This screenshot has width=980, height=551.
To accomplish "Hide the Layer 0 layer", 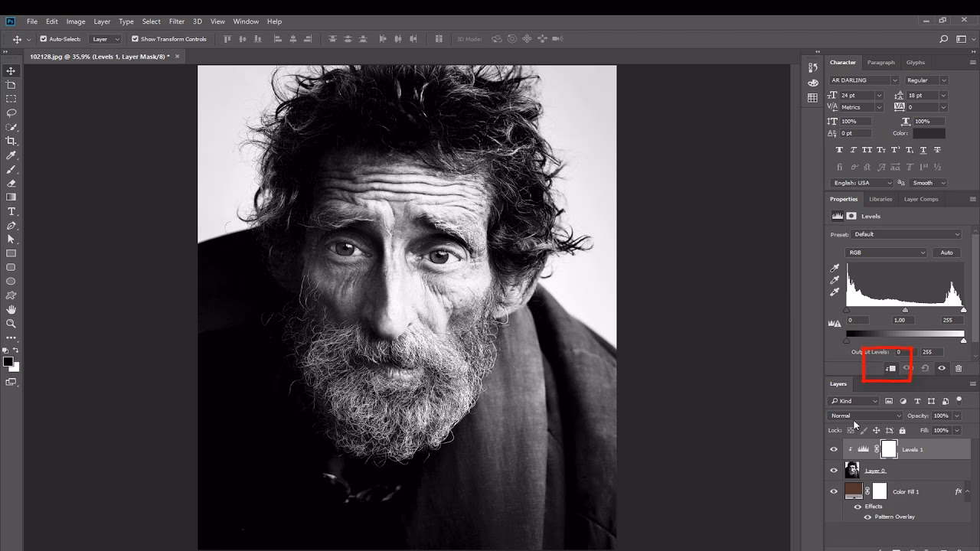I will coord(834,470).
